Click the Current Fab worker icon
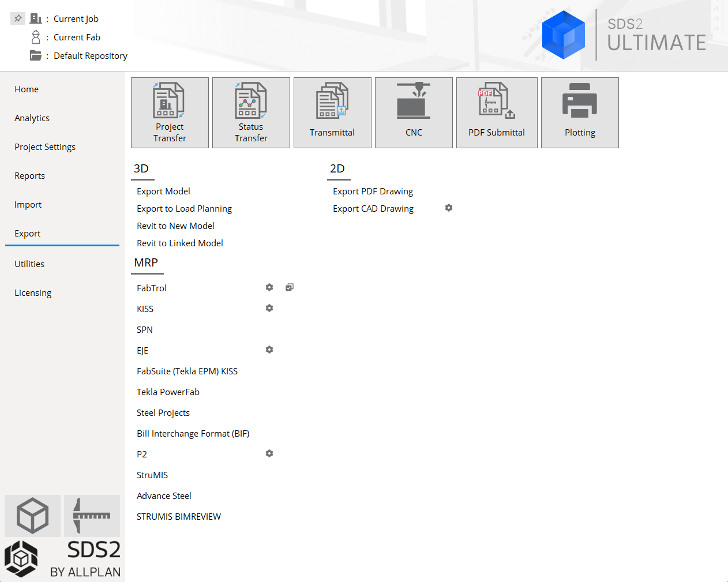728x582 pixels. pyautogui.click(x=36, y=37)
